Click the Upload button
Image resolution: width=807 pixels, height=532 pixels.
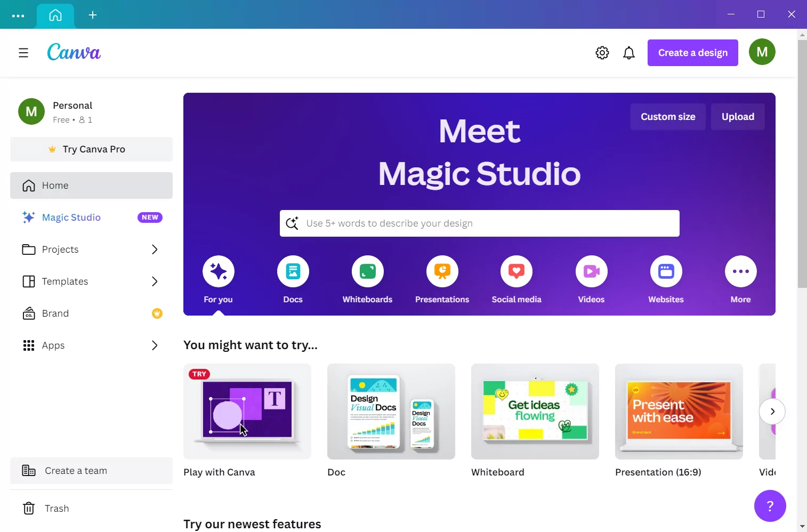pos(738,117)
